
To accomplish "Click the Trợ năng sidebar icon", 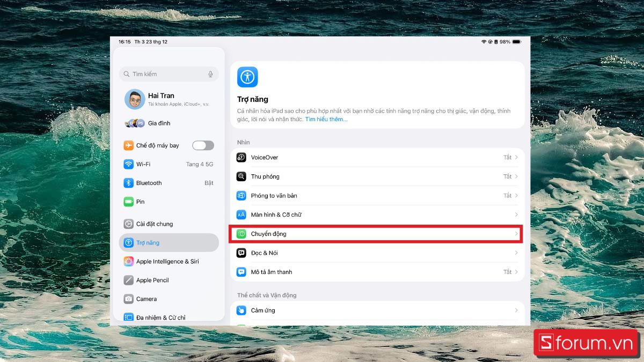I will 129,243.
